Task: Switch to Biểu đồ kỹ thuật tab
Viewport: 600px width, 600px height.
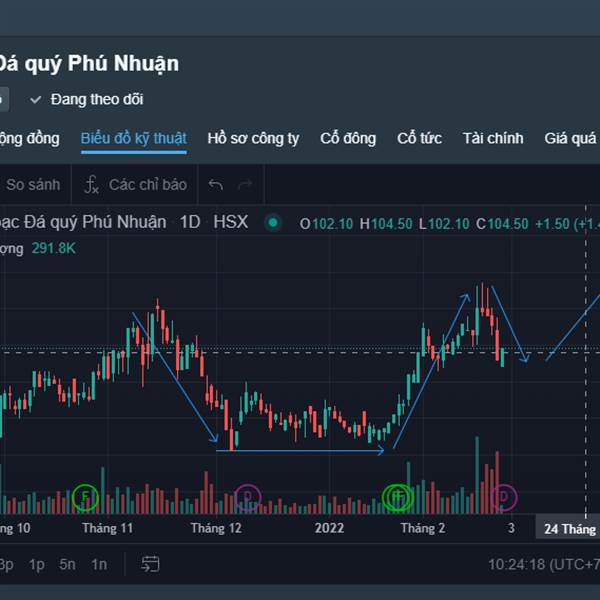Action: click(134, 139)
